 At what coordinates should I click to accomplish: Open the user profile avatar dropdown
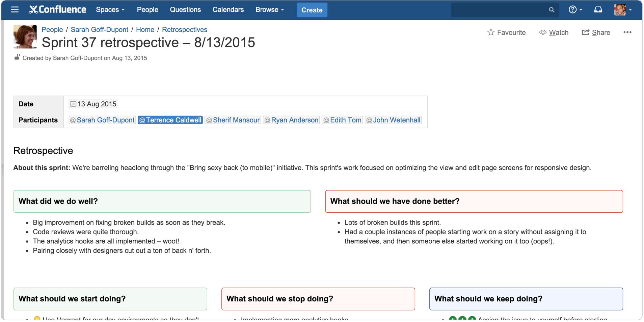(622, 10)
